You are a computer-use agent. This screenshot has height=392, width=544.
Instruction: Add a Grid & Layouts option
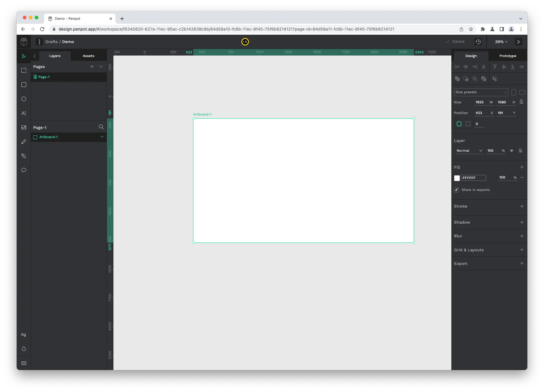522,250
